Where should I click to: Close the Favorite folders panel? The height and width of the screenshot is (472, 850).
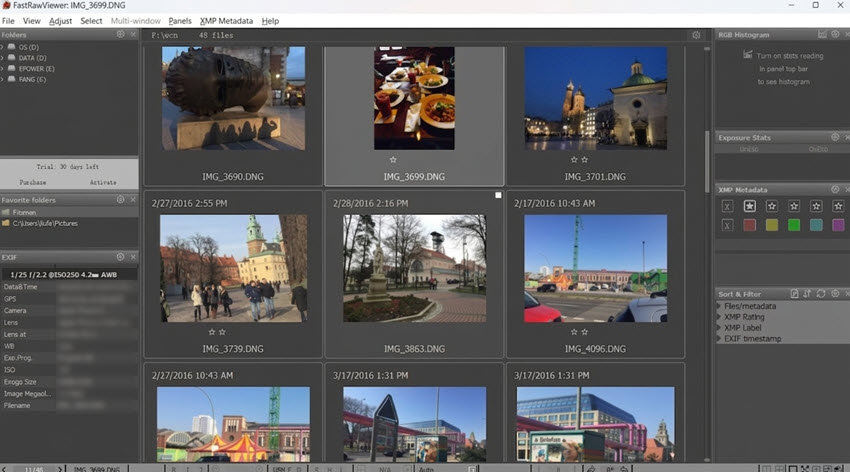click(x=133, y=199)
